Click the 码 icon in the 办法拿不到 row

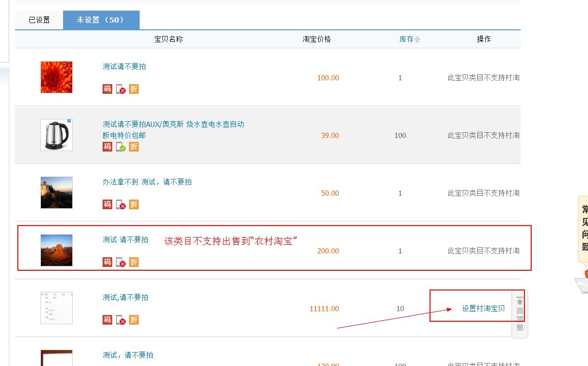[x=107, y=204]
